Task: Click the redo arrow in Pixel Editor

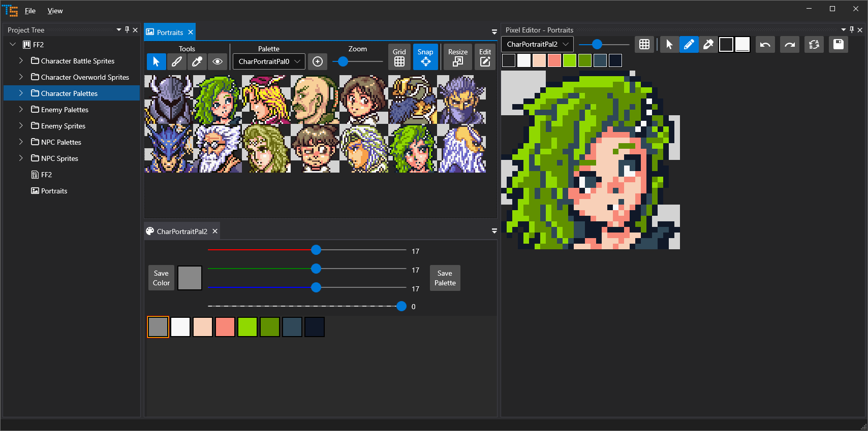Action: [x=790, y=44]
